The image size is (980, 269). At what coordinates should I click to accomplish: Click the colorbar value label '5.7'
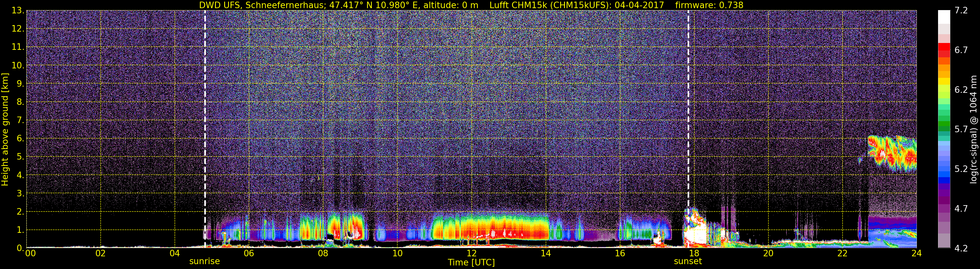[x=961, y=129]
